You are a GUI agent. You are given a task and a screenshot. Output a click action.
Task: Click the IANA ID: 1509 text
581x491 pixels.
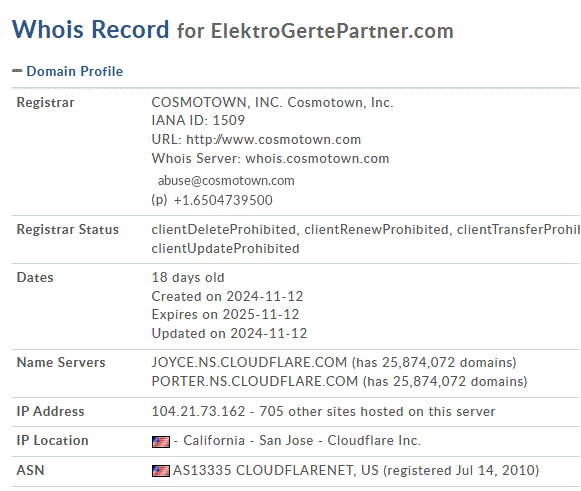pos(198,120)
